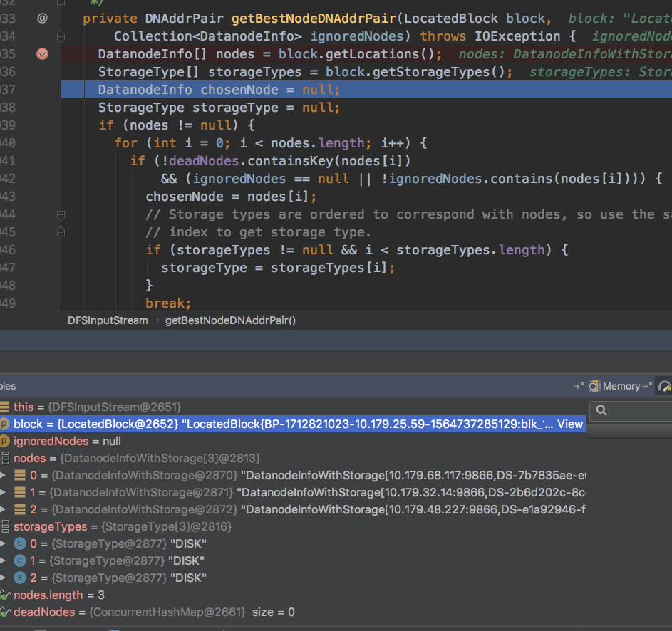Viewport: 672px width, 631px height.
Task: Select the nodes.length = 3 watch row
Action: [293, 595]
